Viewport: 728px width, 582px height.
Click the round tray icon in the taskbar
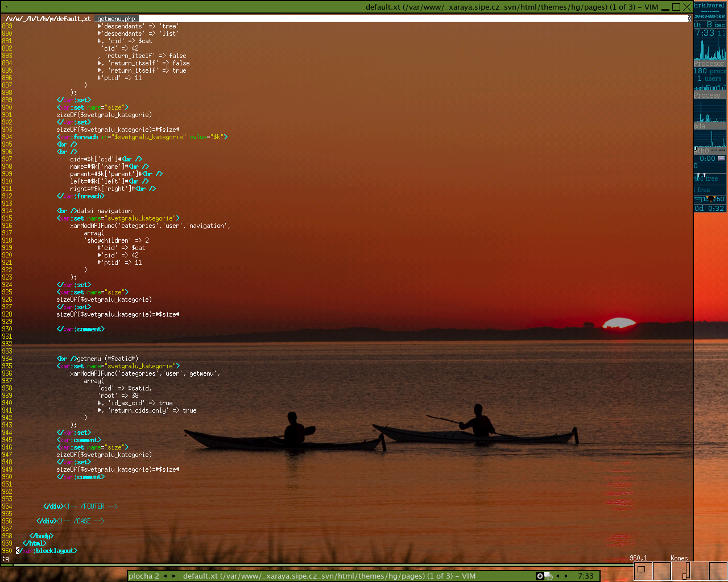[x=540, y=576]
